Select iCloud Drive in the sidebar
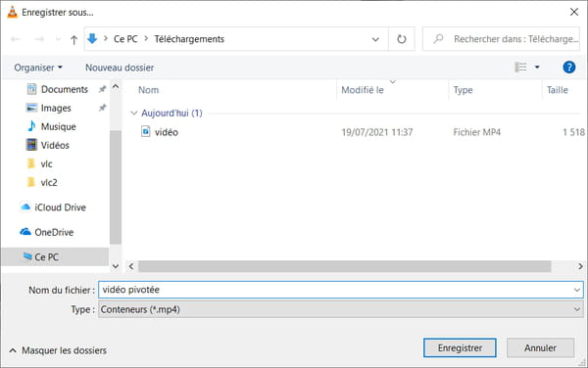Image resolution: width=588 pixels, height=368 pixels. (60, 207)
